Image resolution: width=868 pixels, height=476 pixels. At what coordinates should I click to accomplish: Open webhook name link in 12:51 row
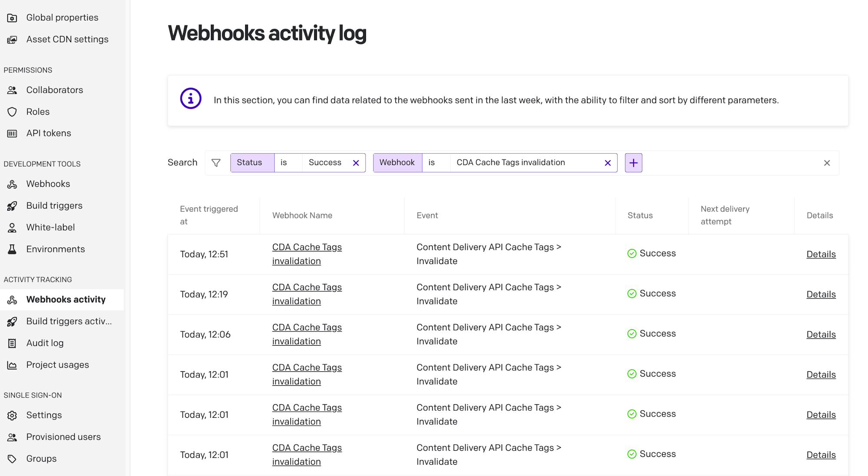(307, 254)
